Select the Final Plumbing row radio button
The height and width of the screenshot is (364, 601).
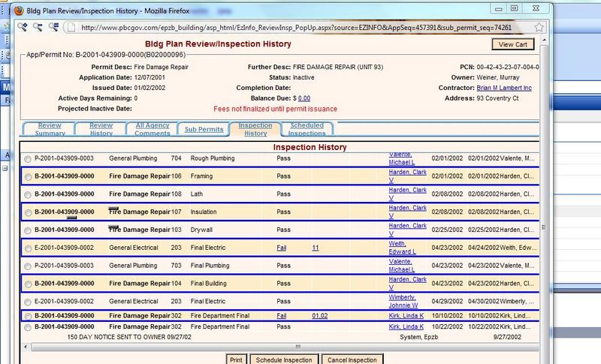28,266
